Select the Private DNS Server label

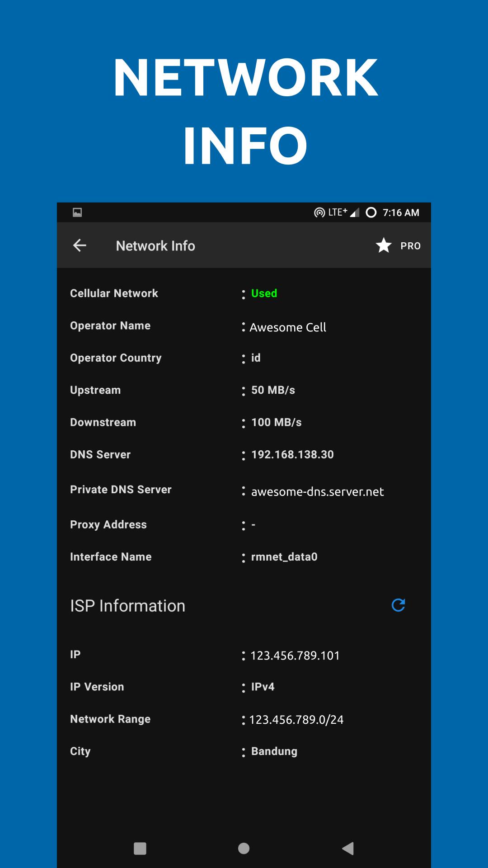[x=121, y=490]
